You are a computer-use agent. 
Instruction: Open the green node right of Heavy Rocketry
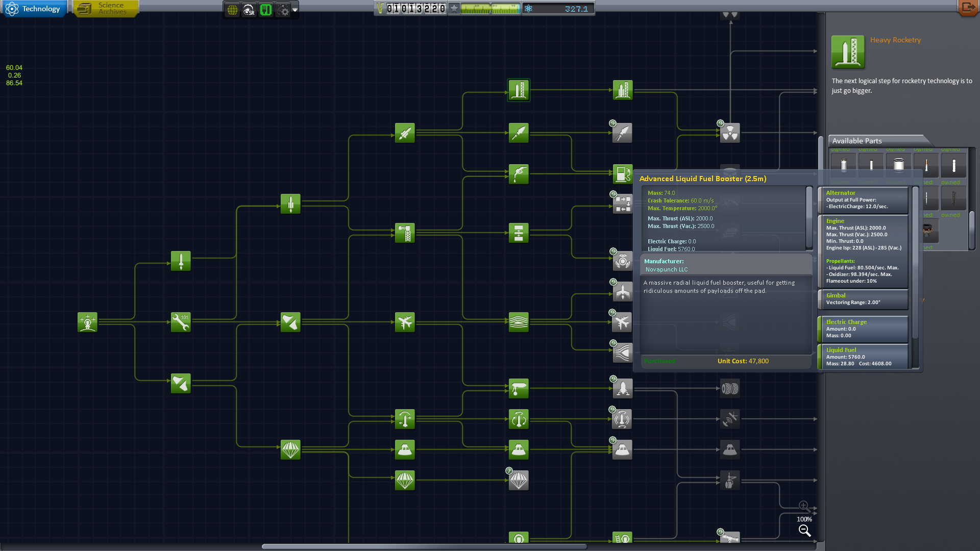pos(623,90)
